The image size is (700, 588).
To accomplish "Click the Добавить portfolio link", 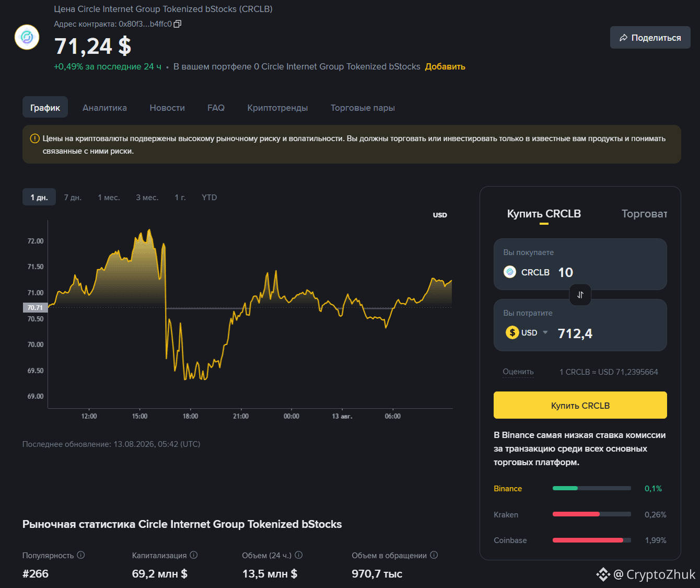I will (445, 66).
